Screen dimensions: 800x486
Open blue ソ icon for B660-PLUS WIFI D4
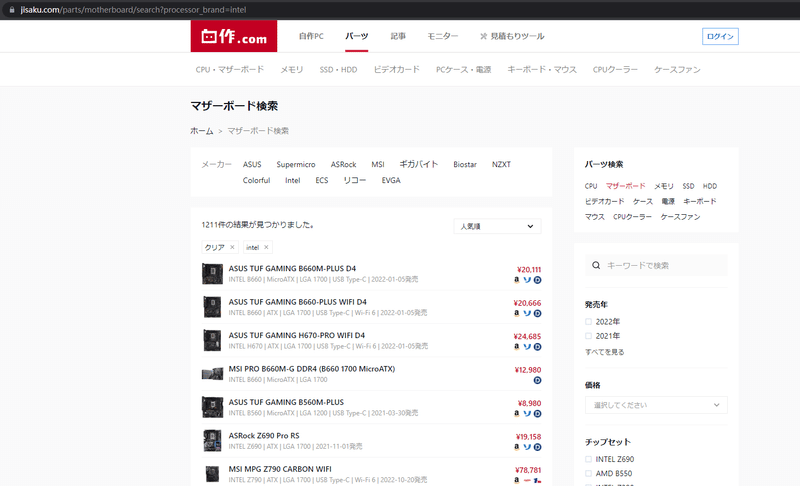coord(527,313)
